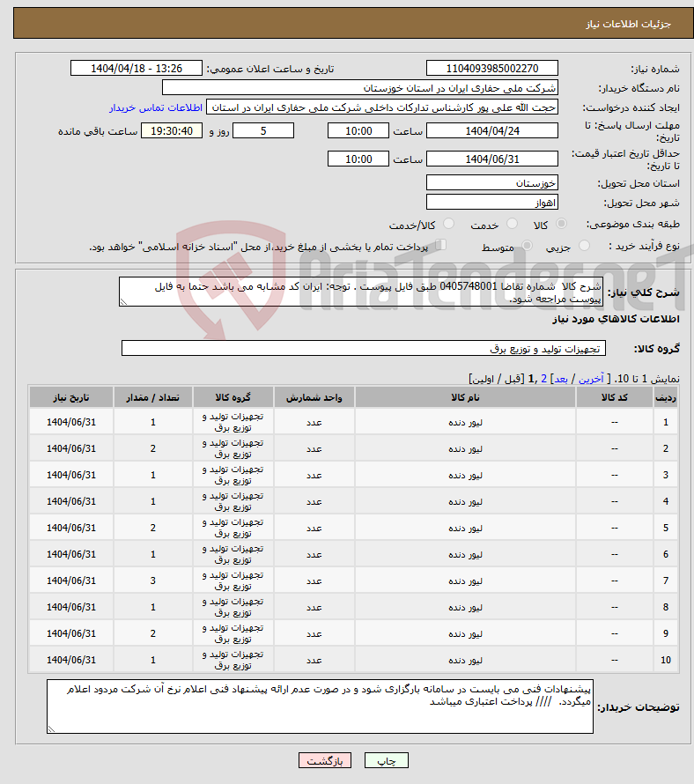
Task: Click the توضیحات خریدار text area
Action: coord(320,706)
